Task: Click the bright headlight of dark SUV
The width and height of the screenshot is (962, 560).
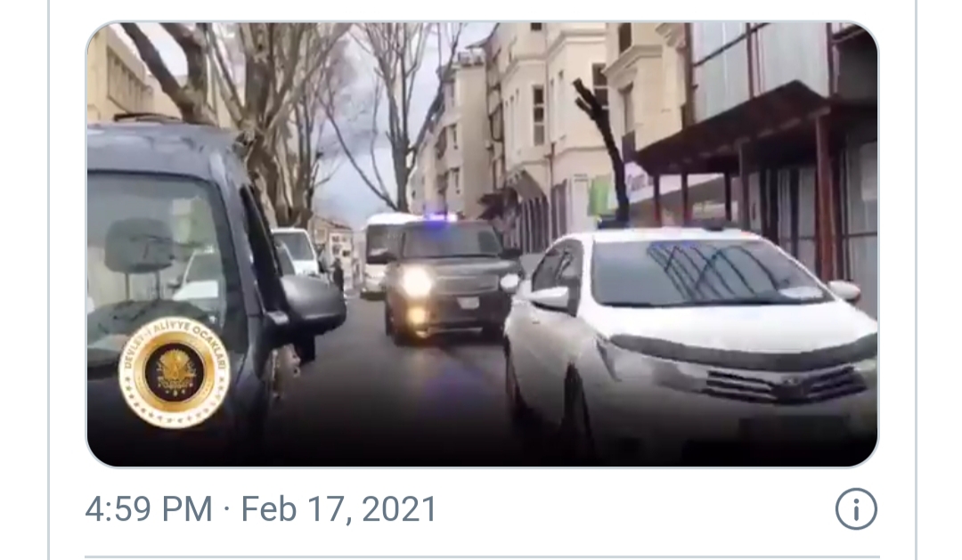Action: (x=417, y=281)
